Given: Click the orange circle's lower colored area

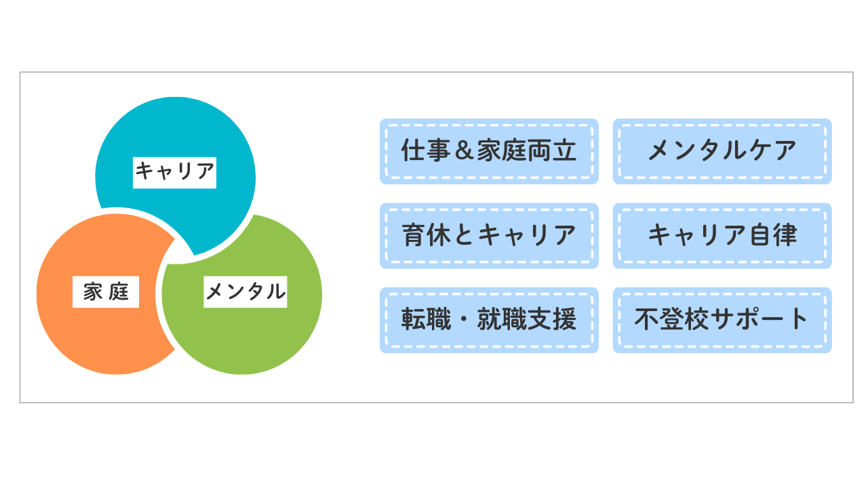Looking at the screenshot, I should point(102,346).
